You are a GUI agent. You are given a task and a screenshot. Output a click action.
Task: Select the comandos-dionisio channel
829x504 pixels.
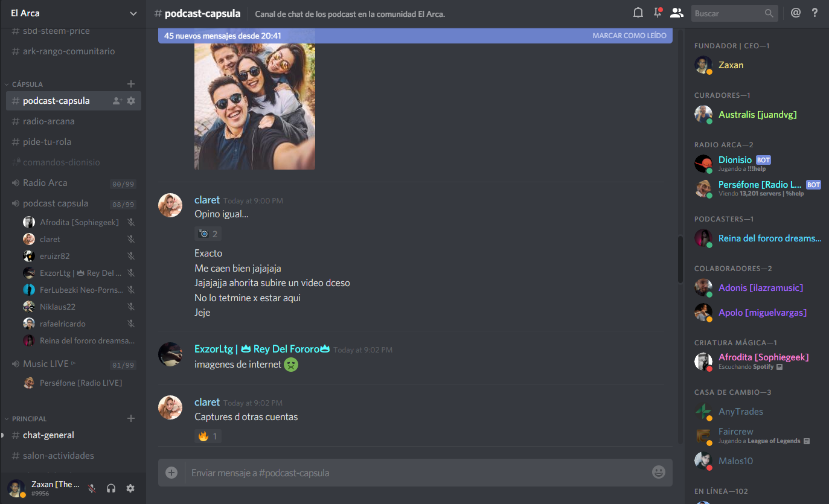coord(73,162)
